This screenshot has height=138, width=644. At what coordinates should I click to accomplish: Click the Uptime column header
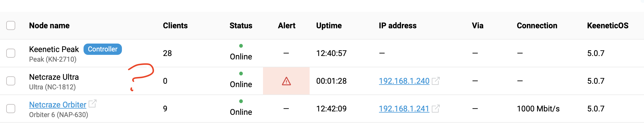(x=329, y=25)
